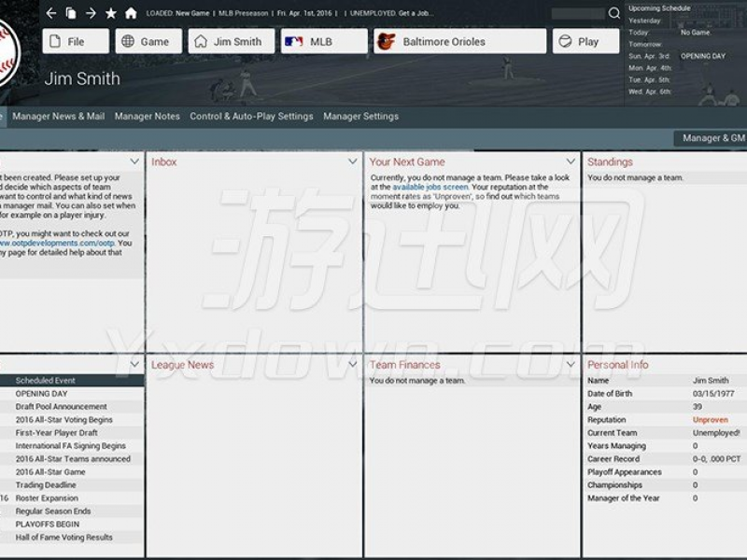Viewport: 747px width, 560px height.
Task: Open the Team Finances panel chevron
Action: 571,364
